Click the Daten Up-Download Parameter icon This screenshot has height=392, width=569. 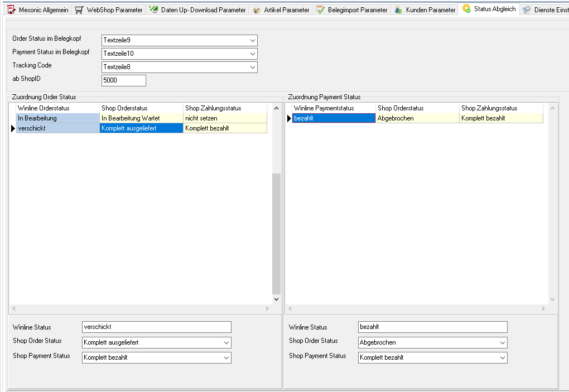[153, 10]
